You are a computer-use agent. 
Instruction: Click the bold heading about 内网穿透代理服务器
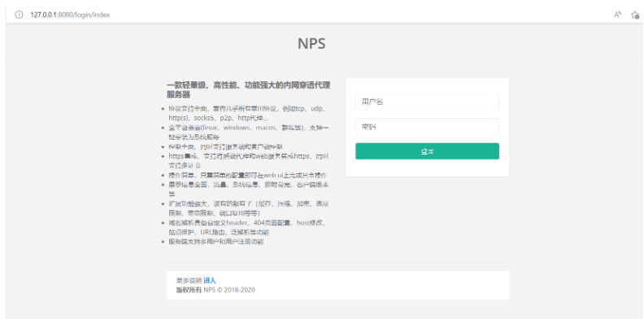pyautogui.click(x=249, y=90)
